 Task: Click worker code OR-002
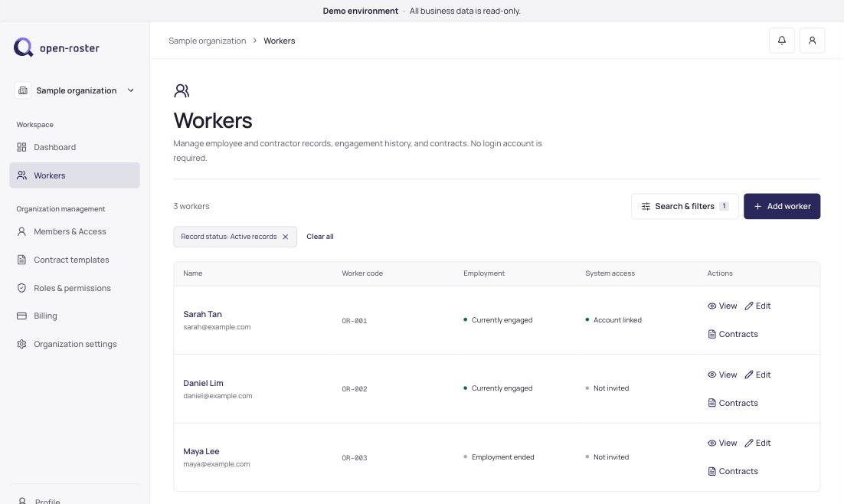click(355, 389)
